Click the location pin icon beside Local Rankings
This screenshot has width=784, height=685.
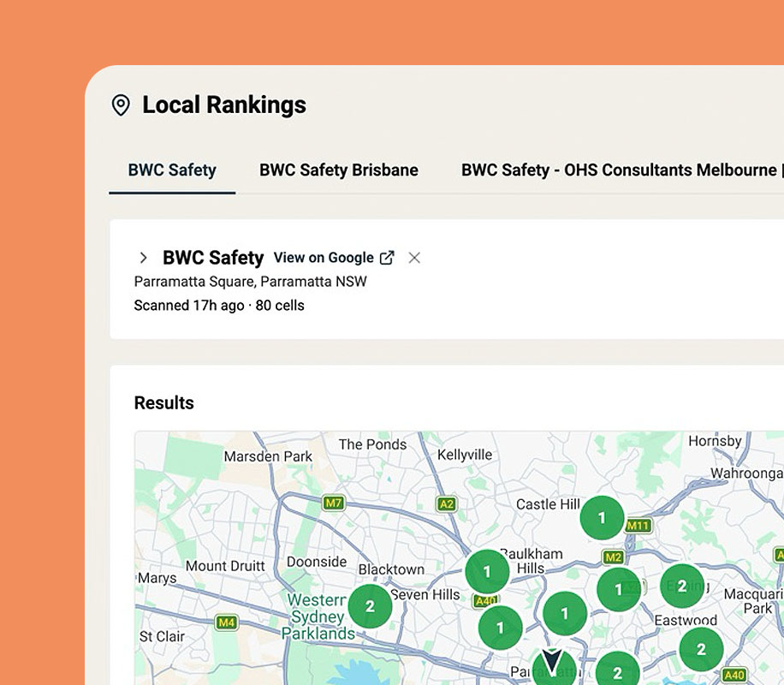click(121, 105)
